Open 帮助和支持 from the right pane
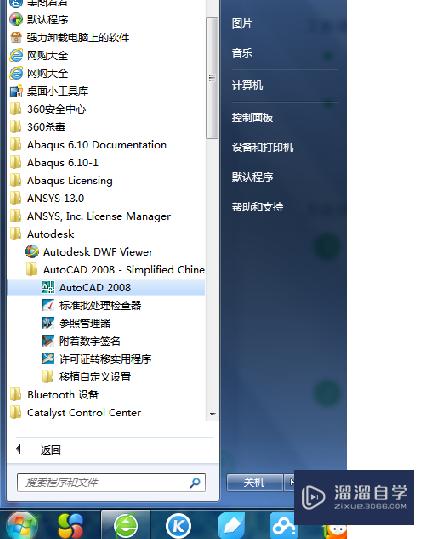Screen dimensions: 439x539 point(257,207)
